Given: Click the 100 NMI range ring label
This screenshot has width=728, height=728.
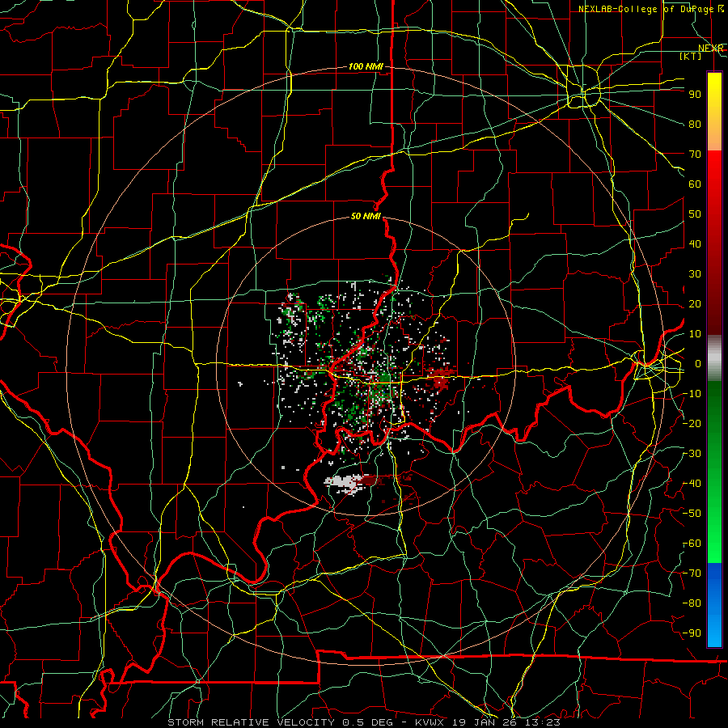Looking at the screenshot, I should click(366, 67).
